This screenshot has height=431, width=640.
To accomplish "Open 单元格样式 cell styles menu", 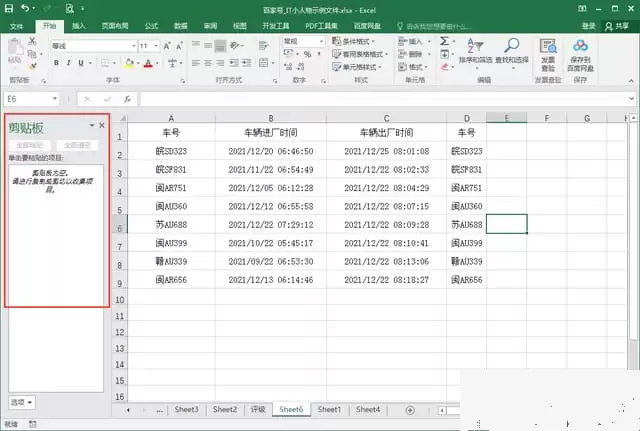I will point(357,67).
